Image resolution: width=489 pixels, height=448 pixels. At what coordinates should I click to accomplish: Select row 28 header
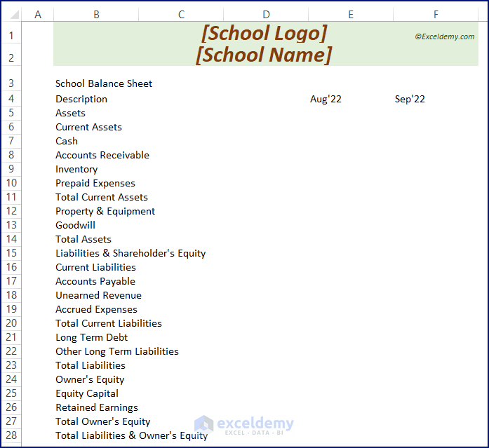point(11,435)
